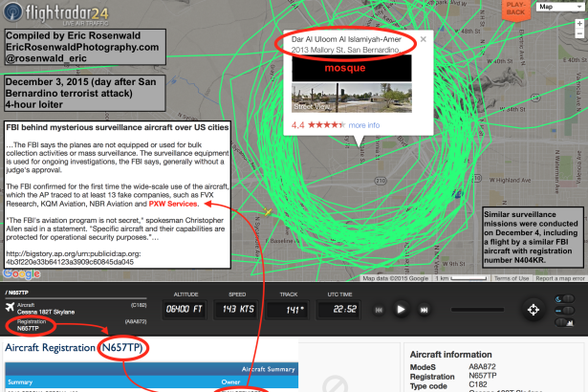Image resolution: width=588 pixels, height=392 pixels.
Task: Toggle the night mode moon switch
Action: [x=565, y=298]
